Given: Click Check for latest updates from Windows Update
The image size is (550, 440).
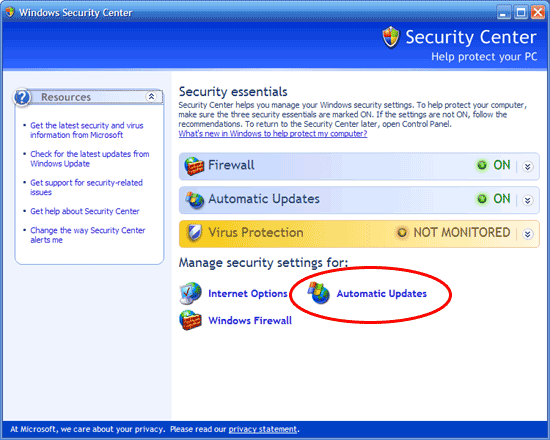Looking at the screenshot, I should coord(90,159).
